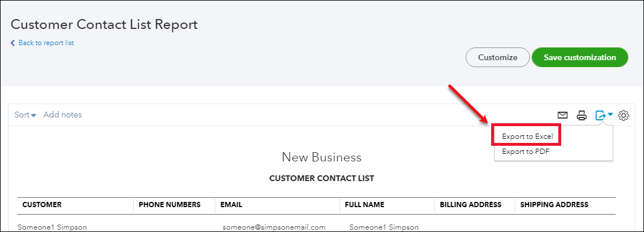Click the back arrow chevron icon
This screenshot has width=644, height=232.
pyautogui.click(x=13, y=43)
